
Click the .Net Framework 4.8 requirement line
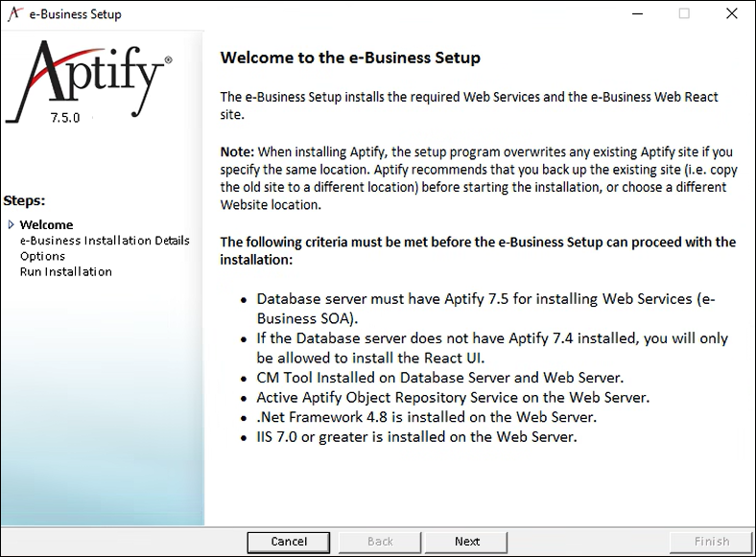[x=426, y=417]
